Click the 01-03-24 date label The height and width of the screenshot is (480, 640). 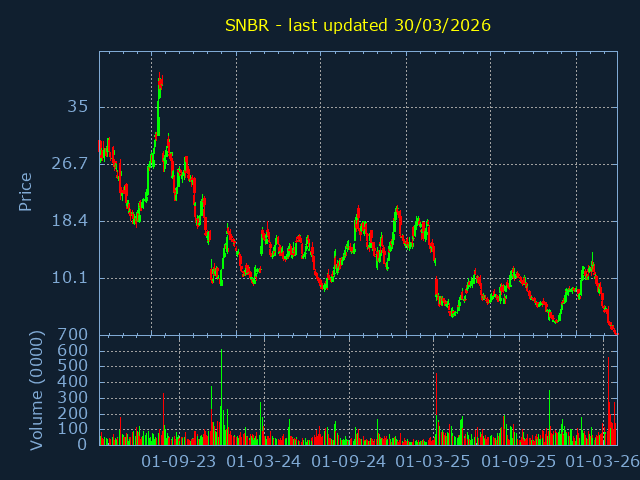[x=264, y=462]
